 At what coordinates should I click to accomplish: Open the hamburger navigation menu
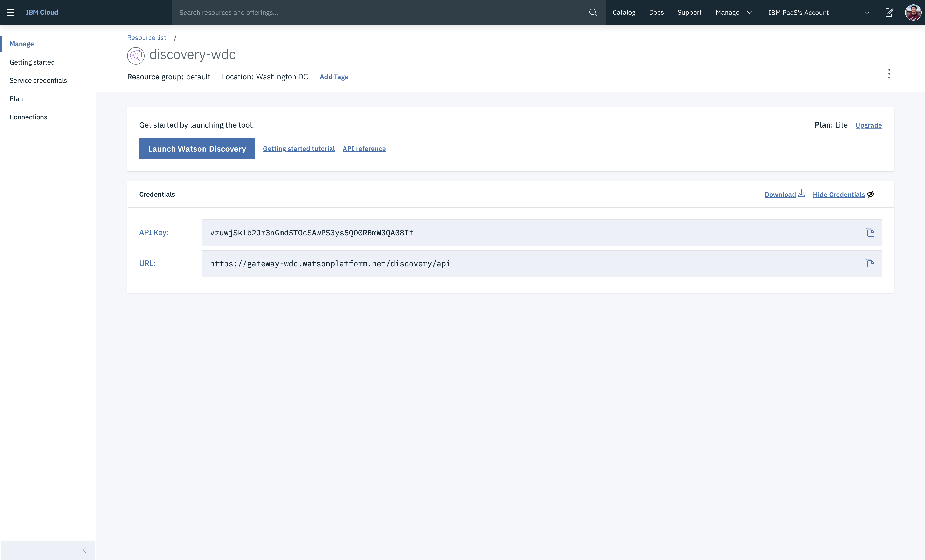pyautogui.click(x=11, y=12)
